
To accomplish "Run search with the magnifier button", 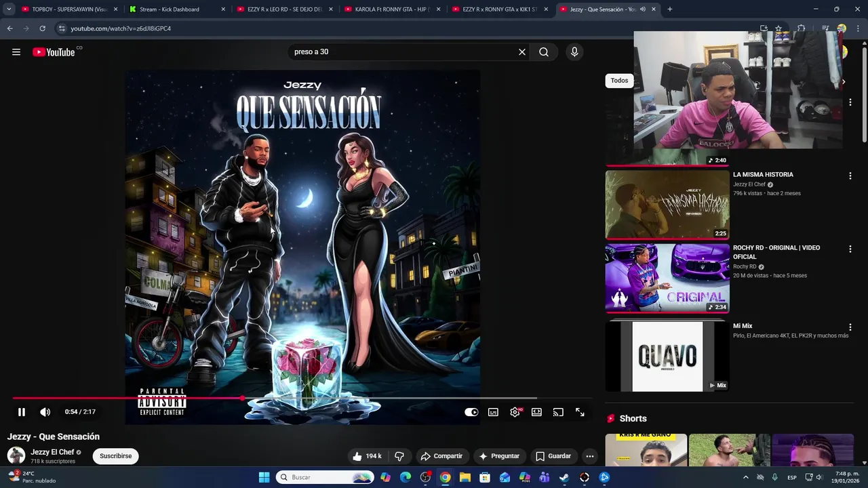I will tap(544, 52).
